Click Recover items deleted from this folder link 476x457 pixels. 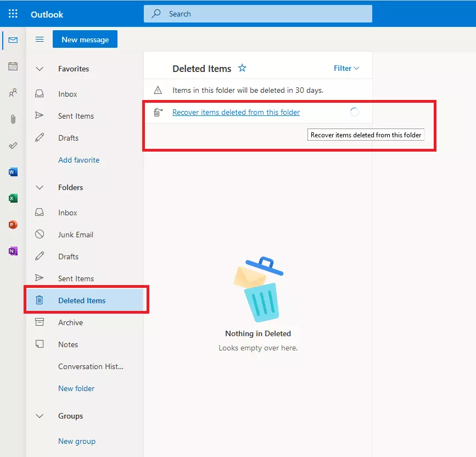236,112
